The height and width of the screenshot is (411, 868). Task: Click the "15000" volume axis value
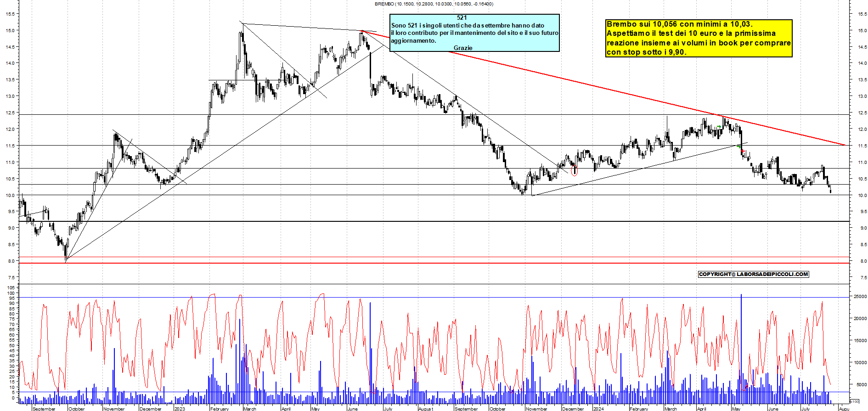coord(860,340)
